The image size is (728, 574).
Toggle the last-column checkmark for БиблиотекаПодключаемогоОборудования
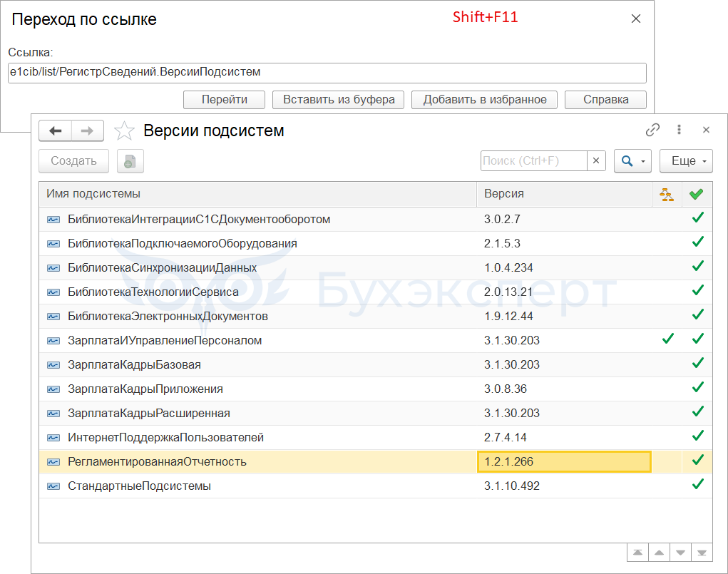pos(698,242)
